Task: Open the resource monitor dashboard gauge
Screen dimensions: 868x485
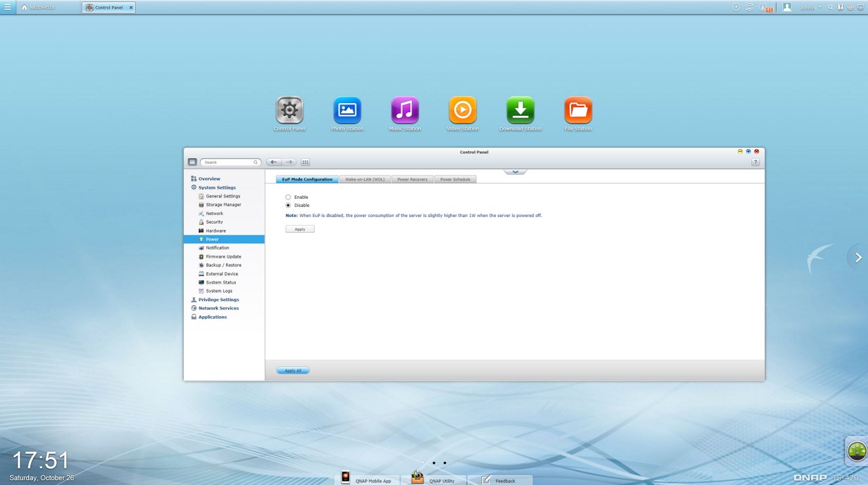Action: point(857,450)
